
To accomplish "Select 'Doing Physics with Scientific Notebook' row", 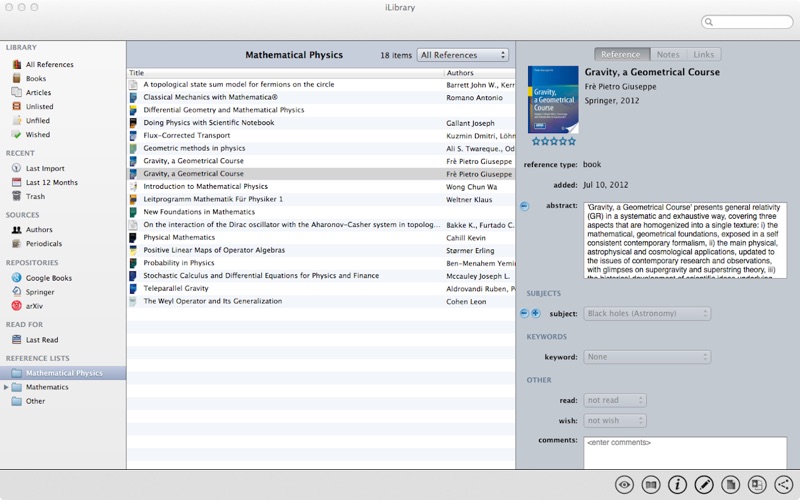I will 321,123.
